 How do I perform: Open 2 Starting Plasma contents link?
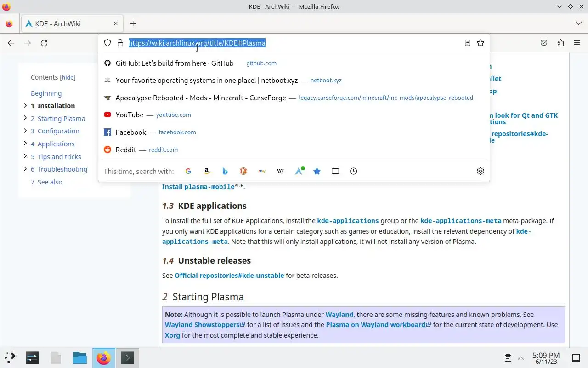point(58,119)
